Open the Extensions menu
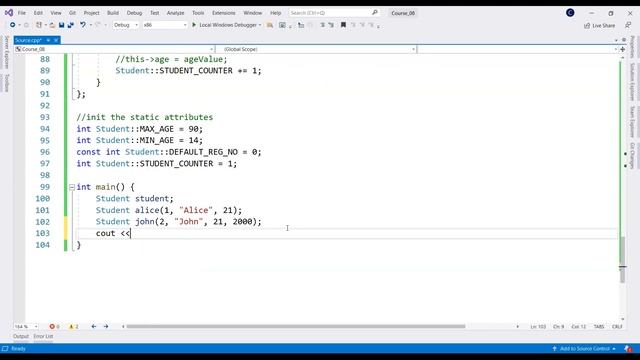The width and height of the screenshot is (640, 360). pyautogui.click(x=224, y=13)
